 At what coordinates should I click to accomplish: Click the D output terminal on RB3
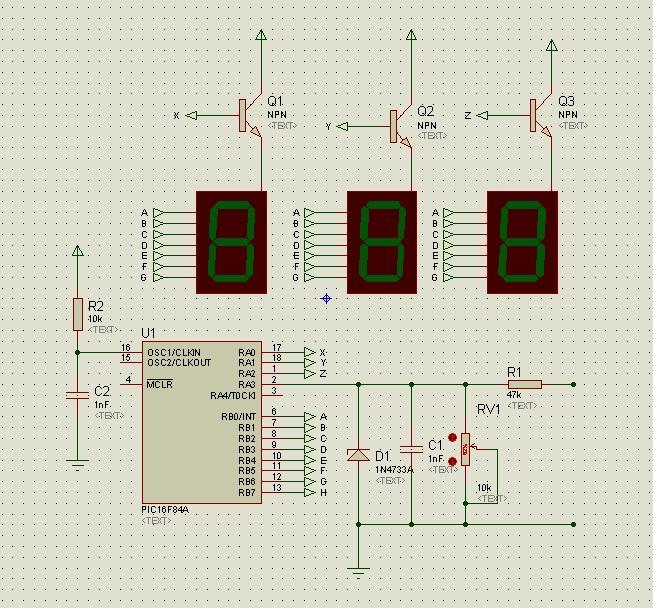coord(310,449)
